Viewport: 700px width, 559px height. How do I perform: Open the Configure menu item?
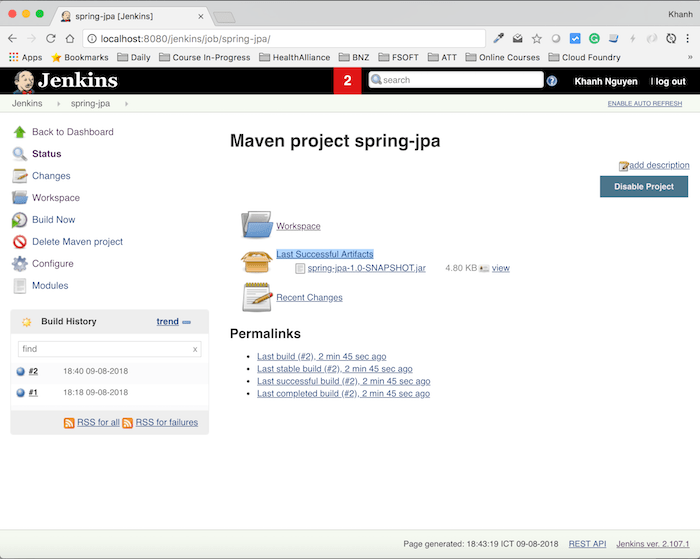coord(53,264)
